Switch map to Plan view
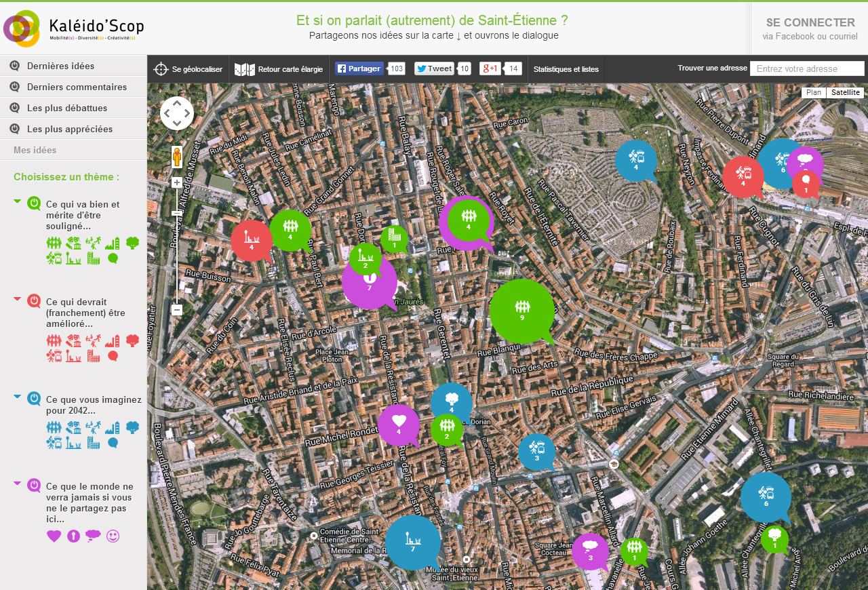Screen dimensions: 868x590 point(813,93)
